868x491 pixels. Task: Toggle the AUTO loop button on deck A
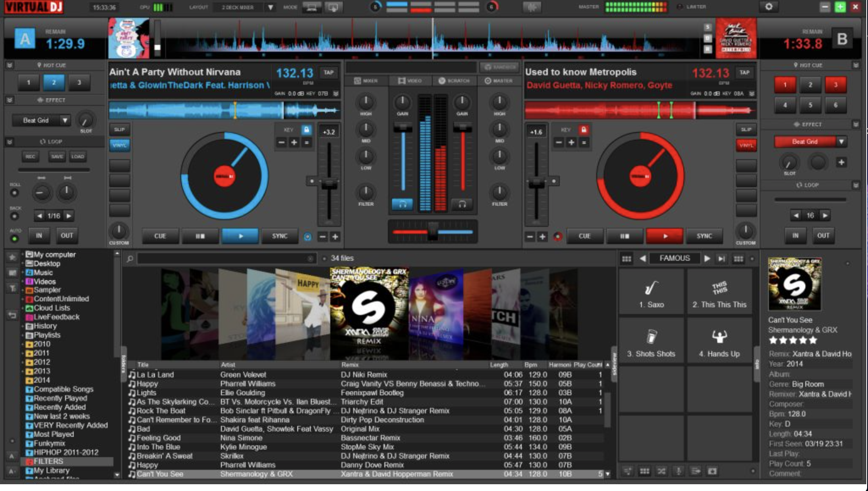tap(15, 239)
